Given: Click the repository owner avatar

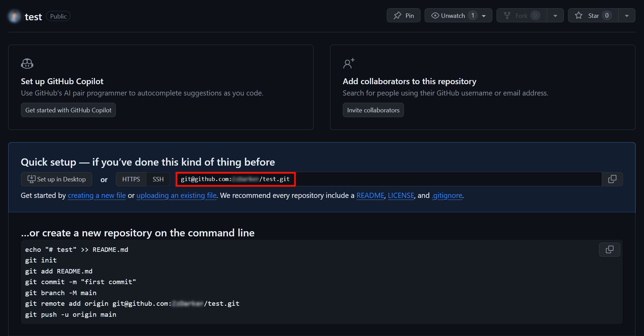Looking at the screenshot, I should tap(14, 16).
